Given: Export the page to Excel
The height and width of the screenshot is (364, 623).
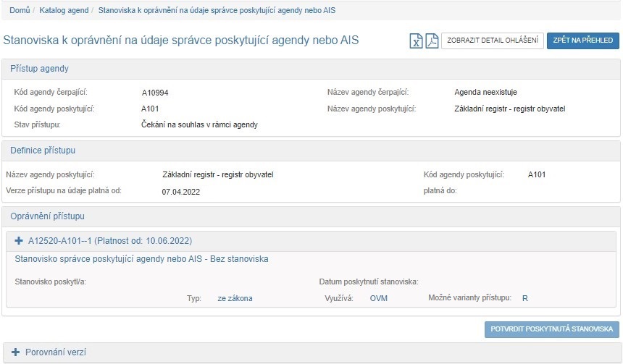Looking at the screenshot, I should (417, 41).
